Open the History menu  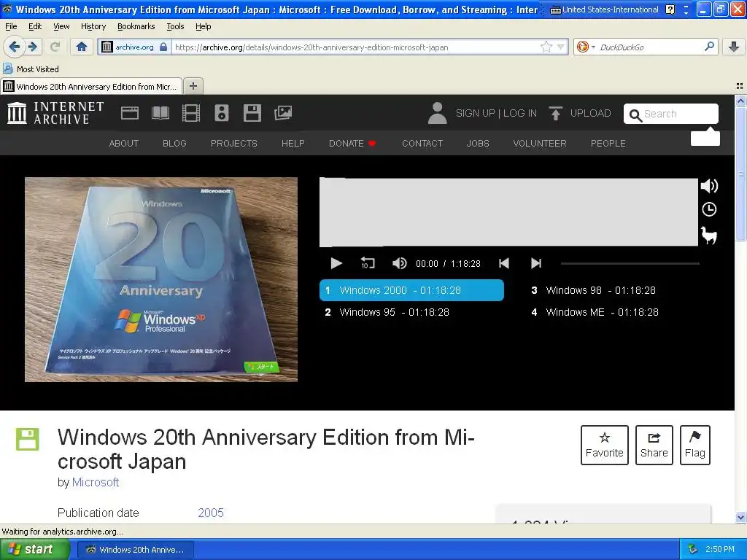(93, 26)
